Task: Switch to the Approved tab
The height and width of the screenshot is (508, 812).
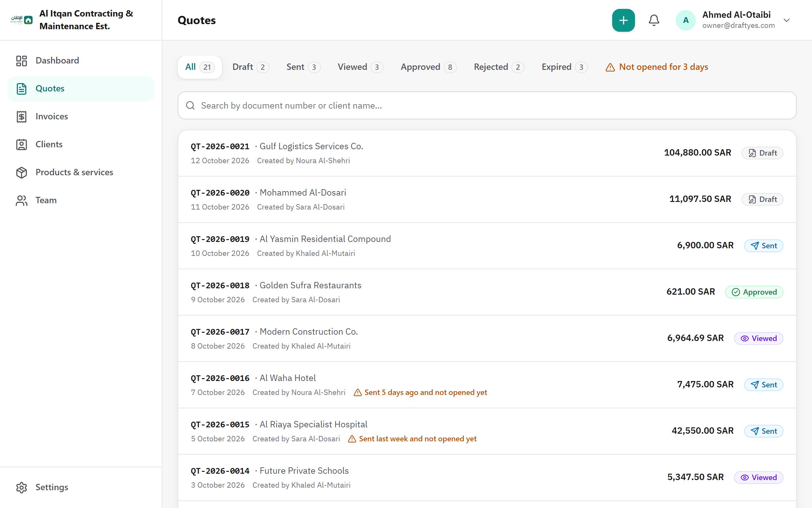Action: [429, 67]
